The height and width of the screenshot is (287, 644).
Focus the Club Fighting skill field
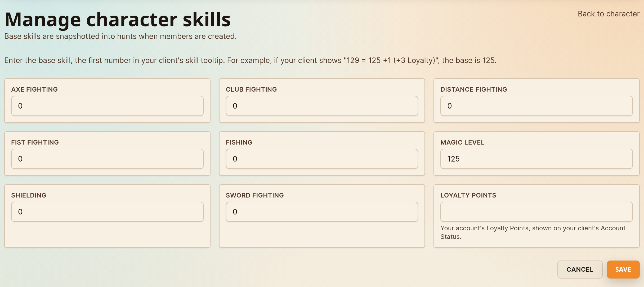322,106
